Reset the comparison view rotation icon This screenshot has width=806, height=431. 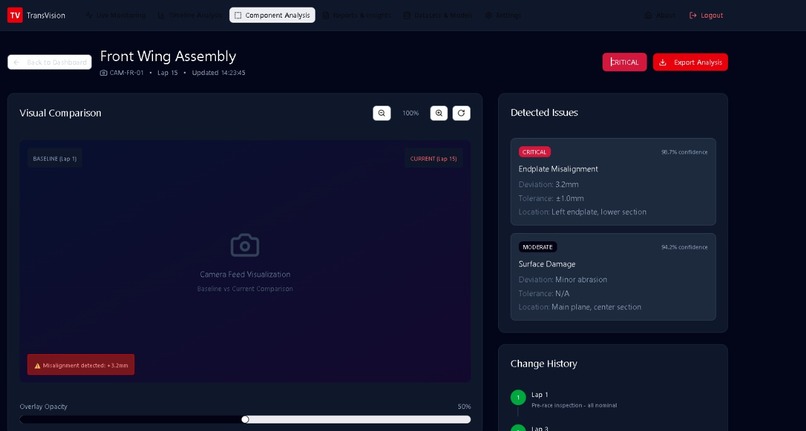[x=461, y=113]
